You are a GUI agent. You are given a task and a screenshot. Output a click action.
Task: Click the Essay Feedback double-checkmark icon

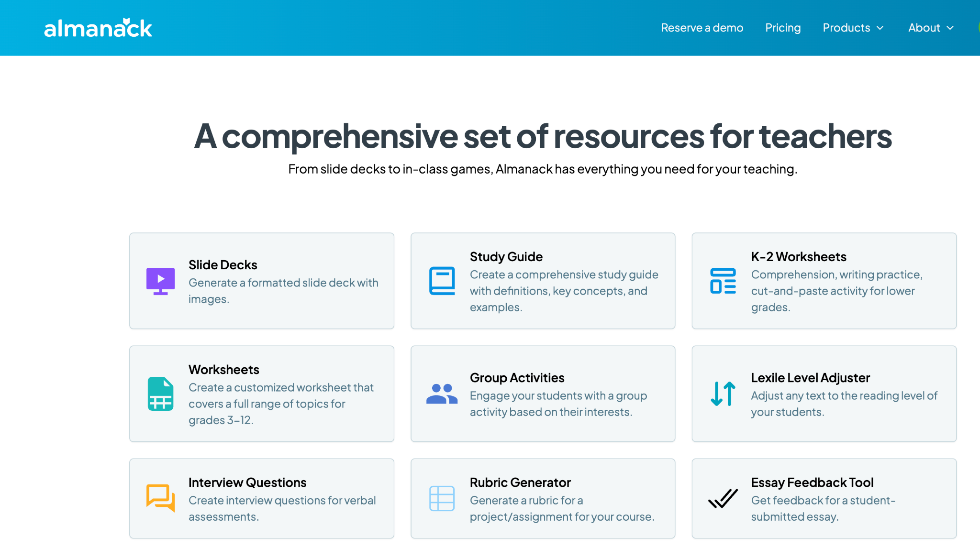coord(723,498)
